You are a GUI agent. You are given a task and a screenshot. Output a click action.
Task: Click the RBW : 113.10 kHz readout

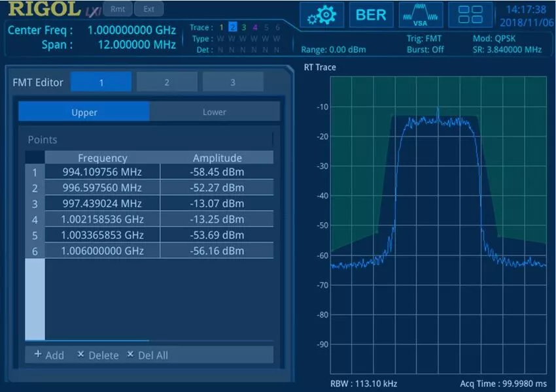pyautogui.click(x=364, y=384)
